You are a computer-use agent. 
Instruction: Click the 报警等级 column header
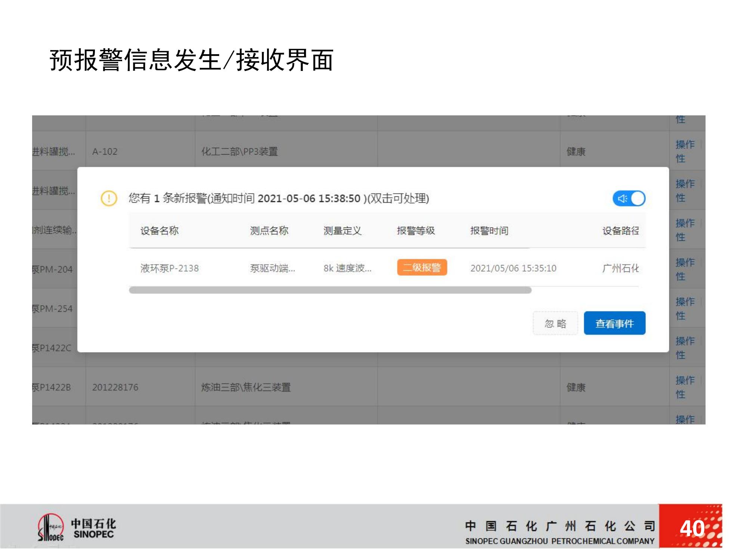(416, 231)
